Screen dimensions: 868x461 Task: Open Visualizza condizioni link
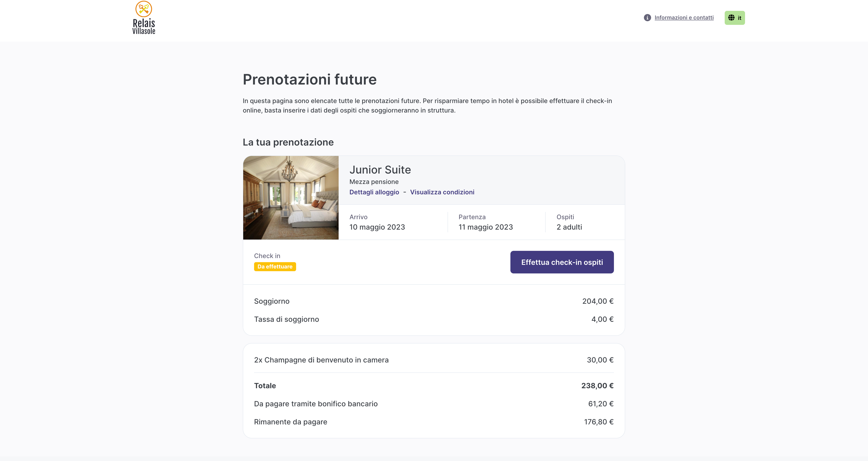[x=442, y=192]
